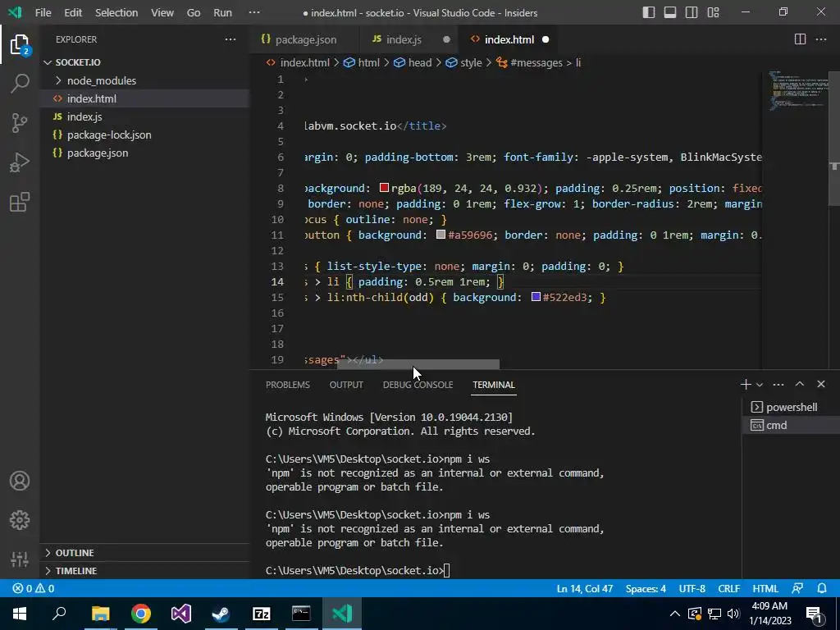The image size is (840, 630).
Task: Select the cmd terminal instance
Action: 791,426
